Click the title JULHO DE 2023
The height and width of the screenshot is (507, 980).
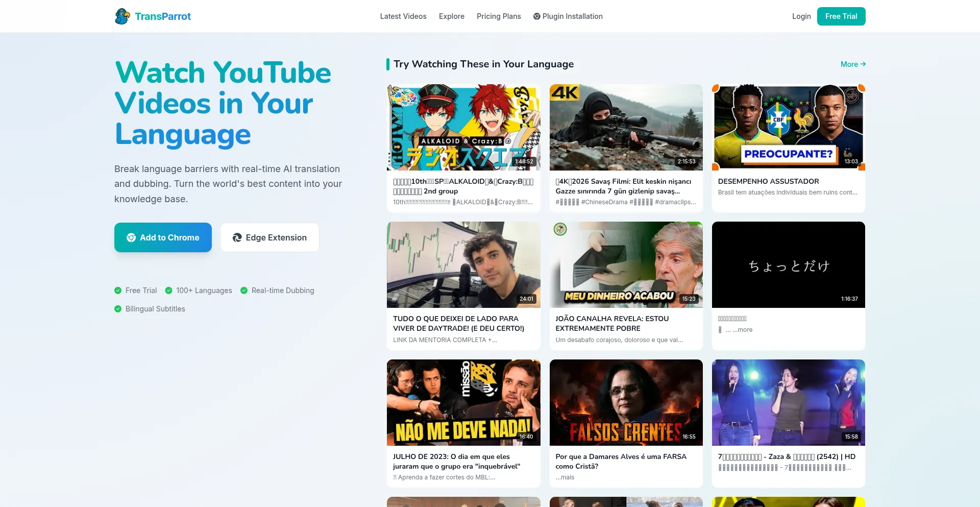(x=456, y=462)
